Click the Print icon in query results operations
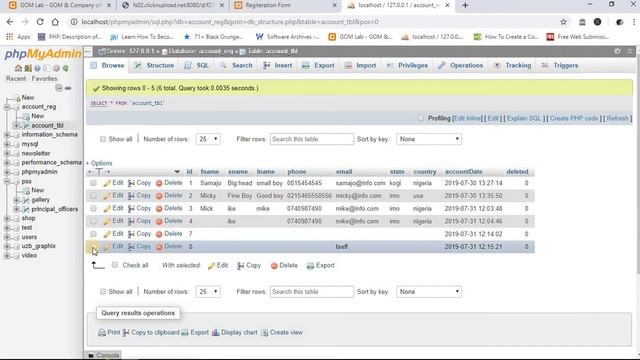640x360 pixels. click(102, 333)
